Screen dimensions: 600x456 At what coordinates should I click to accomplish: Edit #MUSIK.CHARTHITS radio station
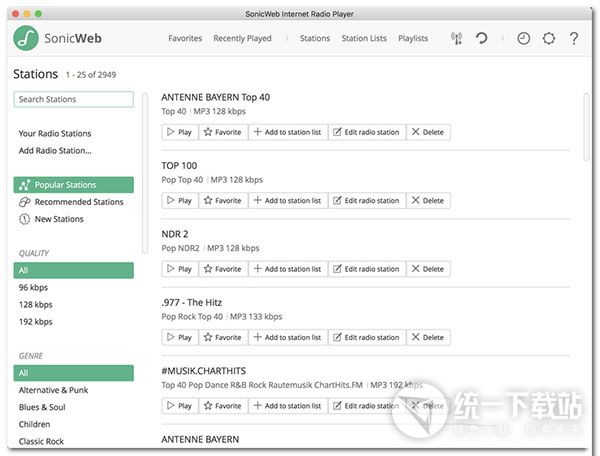367,406
